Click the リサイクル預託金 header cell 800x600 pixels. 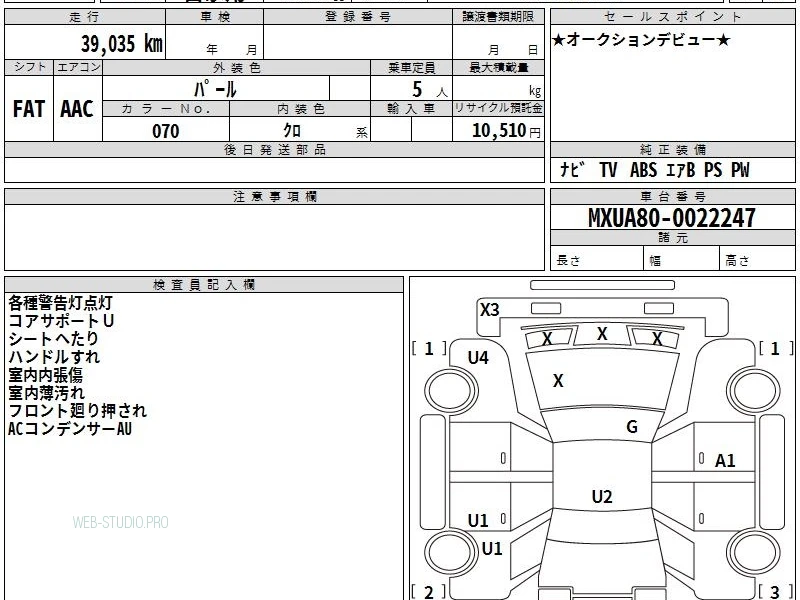[x=498, y=108]
